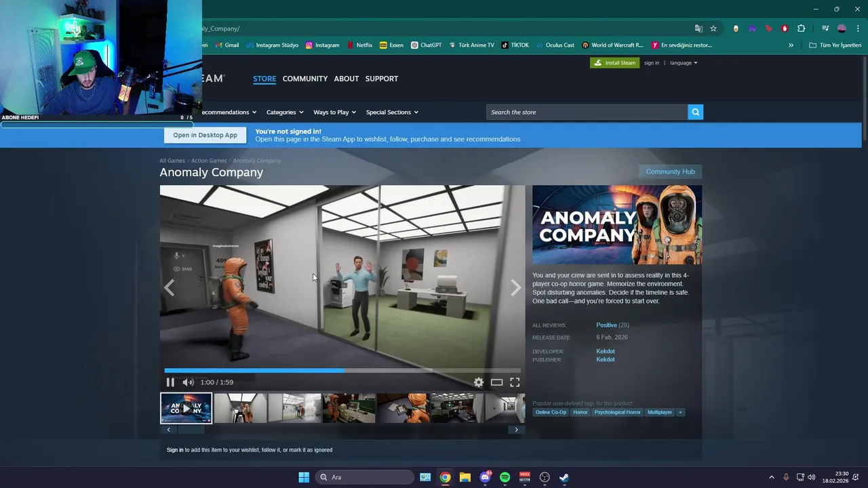Mute the trailer with the volume icon
Image resolution: width=868 pixels, height=488 pixels.
[188, 382]
